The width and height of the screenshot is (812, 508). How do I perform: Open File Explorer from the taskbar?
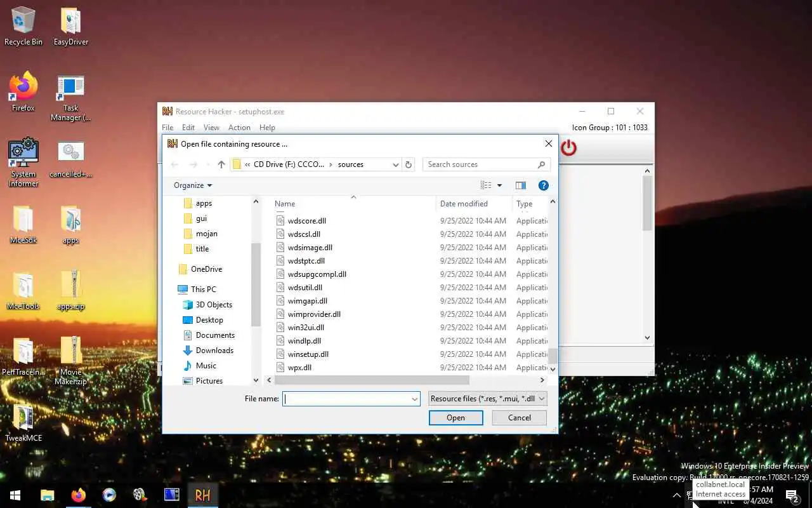[48, 495]
